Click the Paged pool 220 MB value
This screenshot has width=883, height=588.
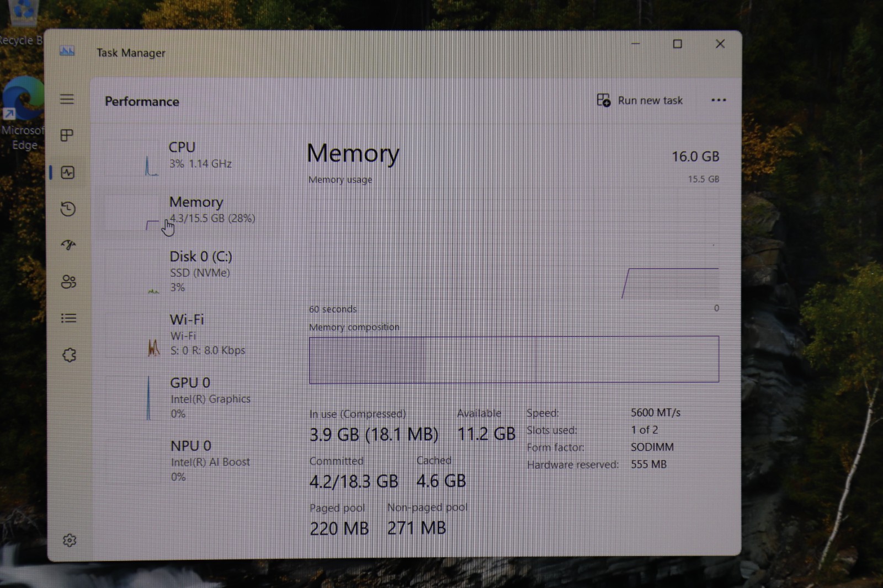[x=339, y=528]
